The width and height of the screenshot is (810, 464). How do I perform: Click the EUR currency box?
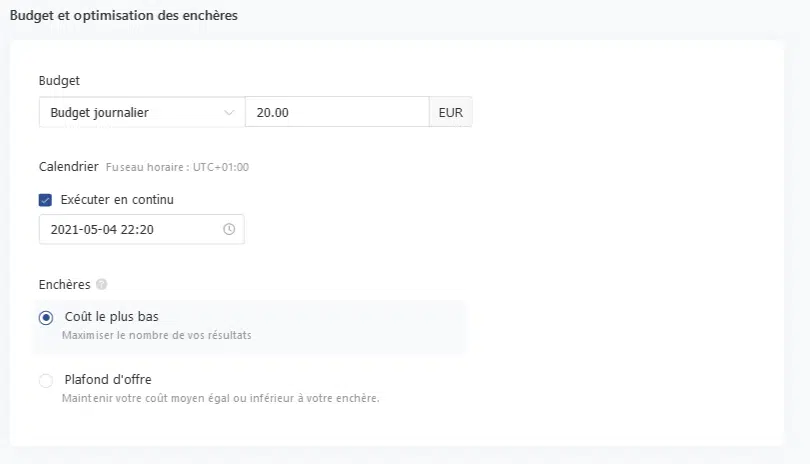point(451,113)
